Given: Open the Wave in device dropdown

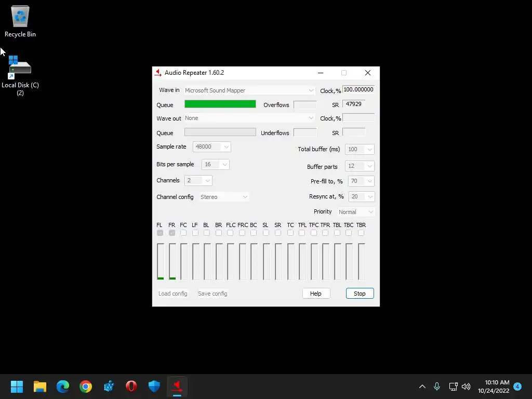Looking at the screenshot, I should pos(249,90).
